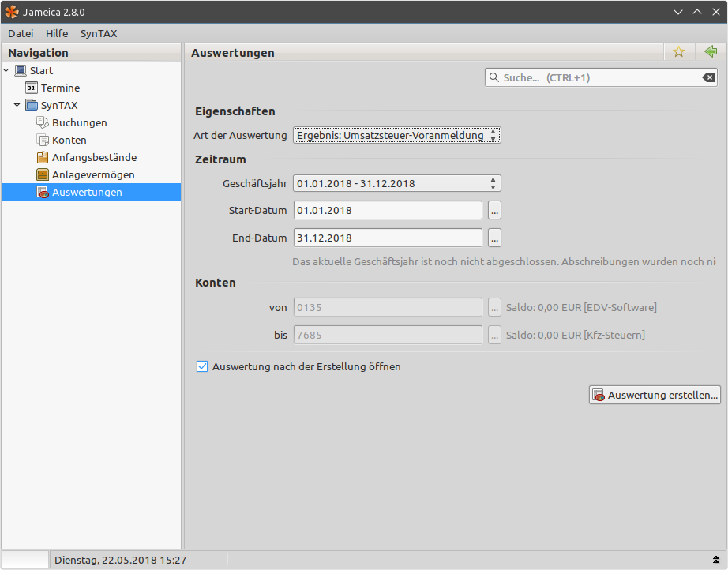Select Termine in navigation tree

(x=60, y=88)
